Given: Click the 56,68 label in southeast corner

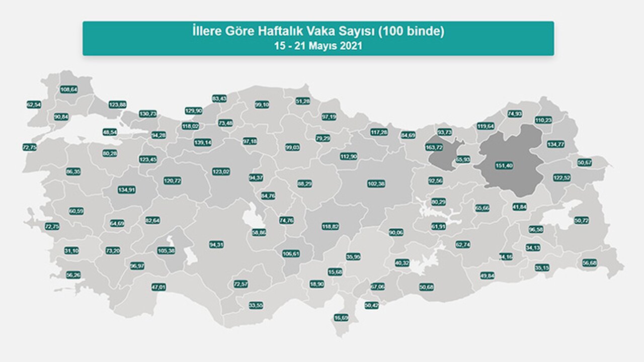Looking at the screenshot, I should (x=589, y=263).
